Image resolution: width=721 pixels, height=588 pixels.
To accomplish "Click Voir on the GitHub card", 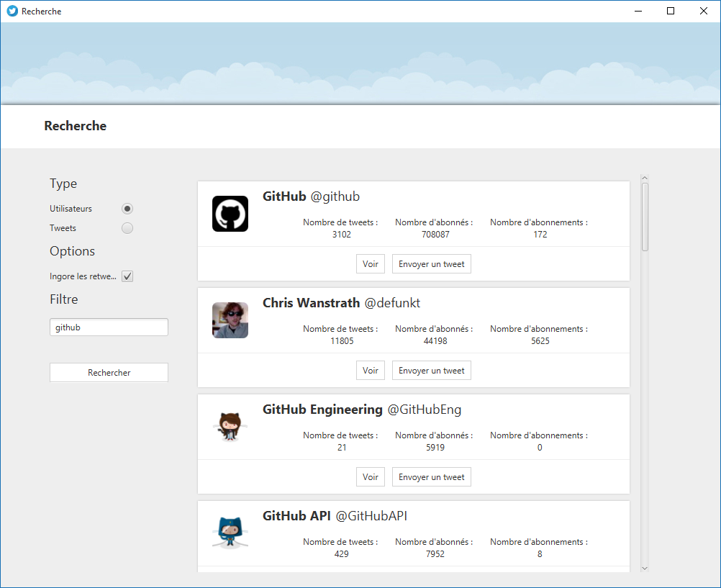I will (x=371, y=264).
